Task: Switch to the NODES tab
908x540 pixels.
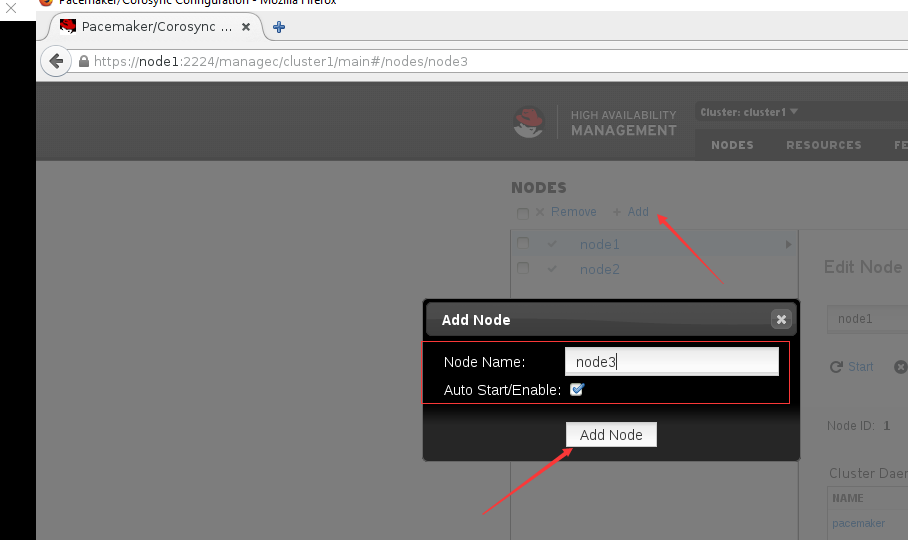Action: pyautogui.click(x=733, y=145)
